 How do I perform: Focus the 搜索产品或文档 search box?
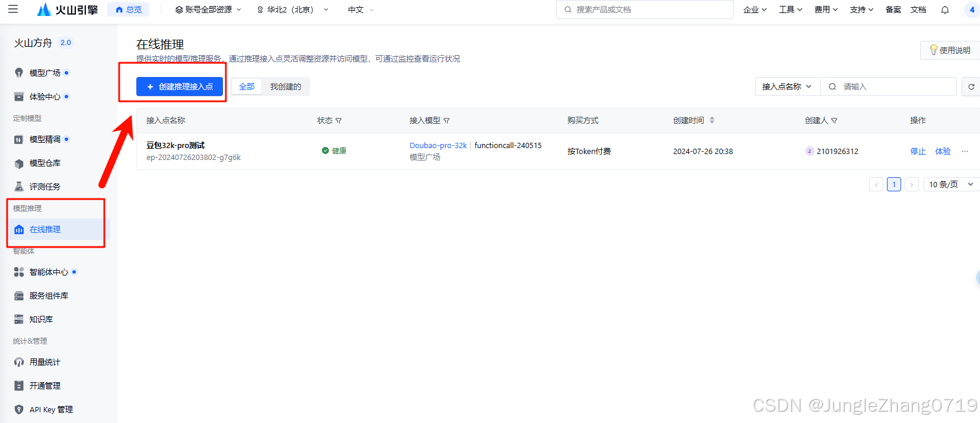(645, 9)
